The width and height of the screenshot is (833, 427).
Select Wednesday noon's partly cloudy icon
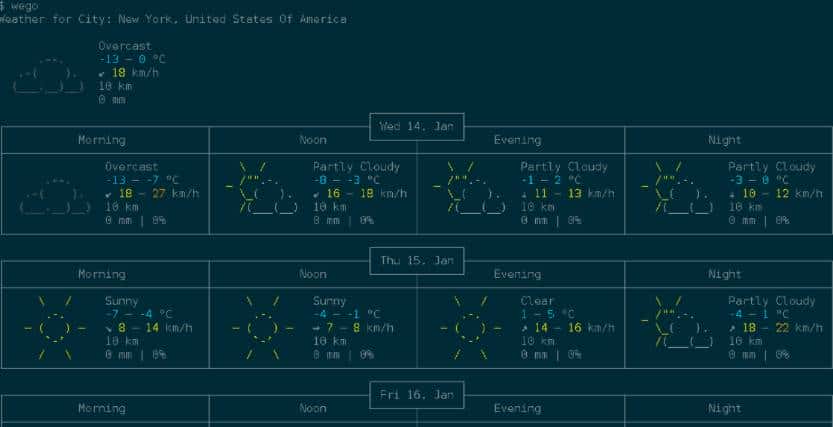[262, 187]
